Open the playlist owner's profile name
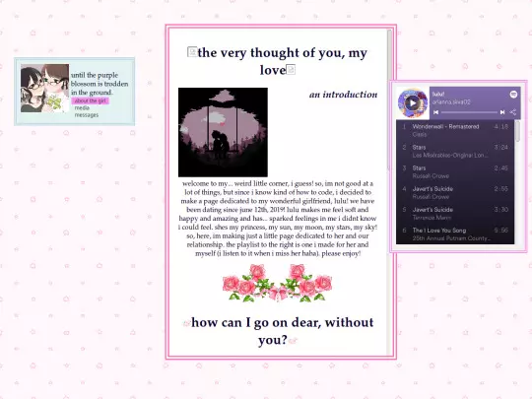 click(x=451, y=101)
